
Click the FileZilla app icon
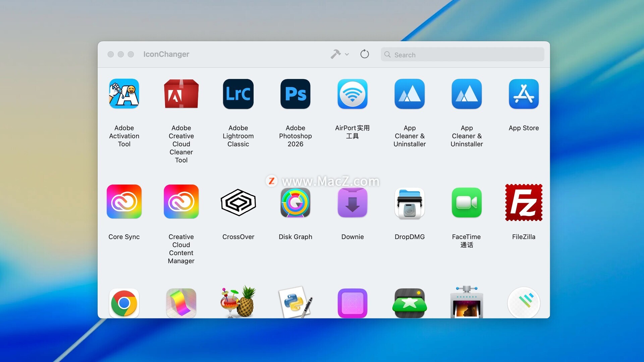524,202
